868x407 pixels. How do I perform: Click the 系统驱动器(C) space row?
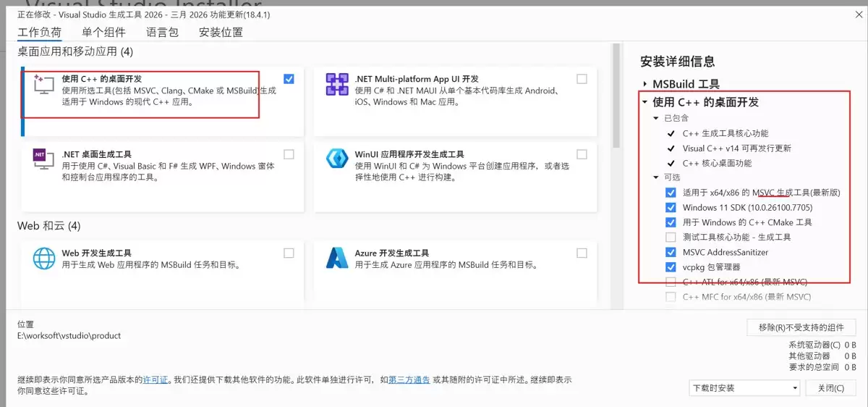tap(823, 345)
